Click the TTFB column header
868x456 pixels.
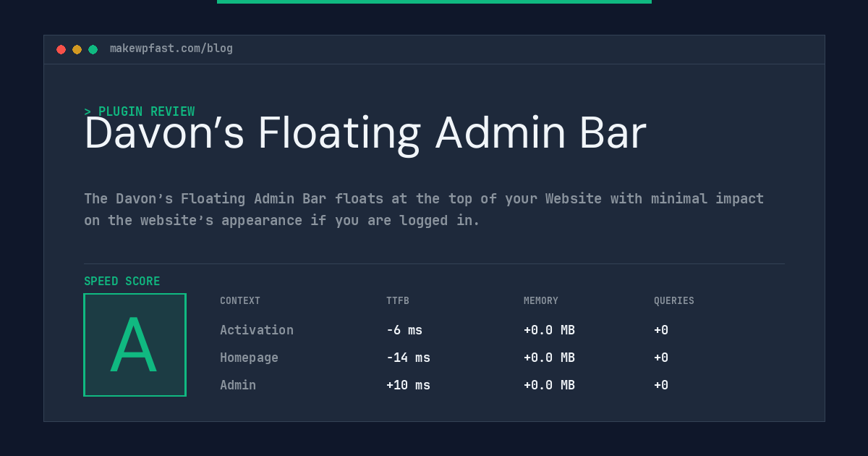point(398,301)
